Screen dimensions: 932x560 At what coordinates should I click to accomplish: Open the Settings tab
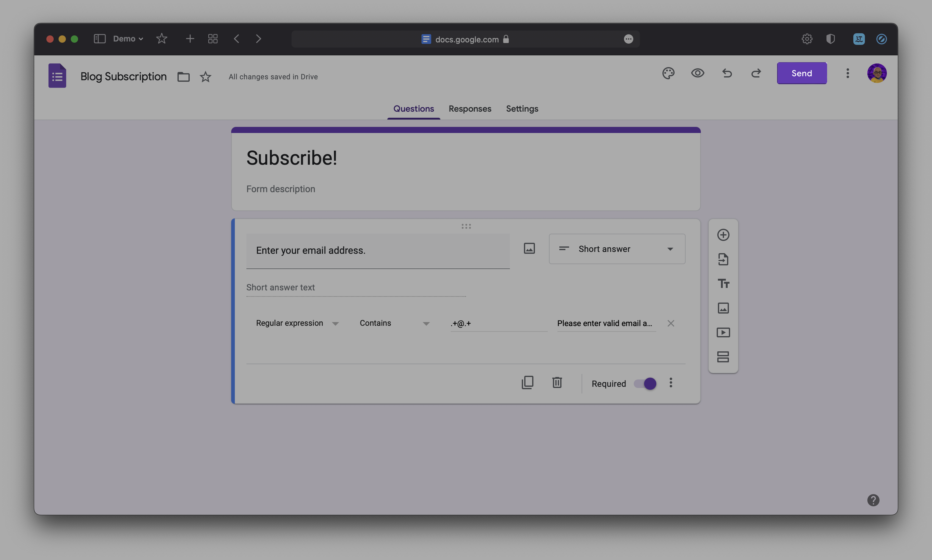[522, 109]
